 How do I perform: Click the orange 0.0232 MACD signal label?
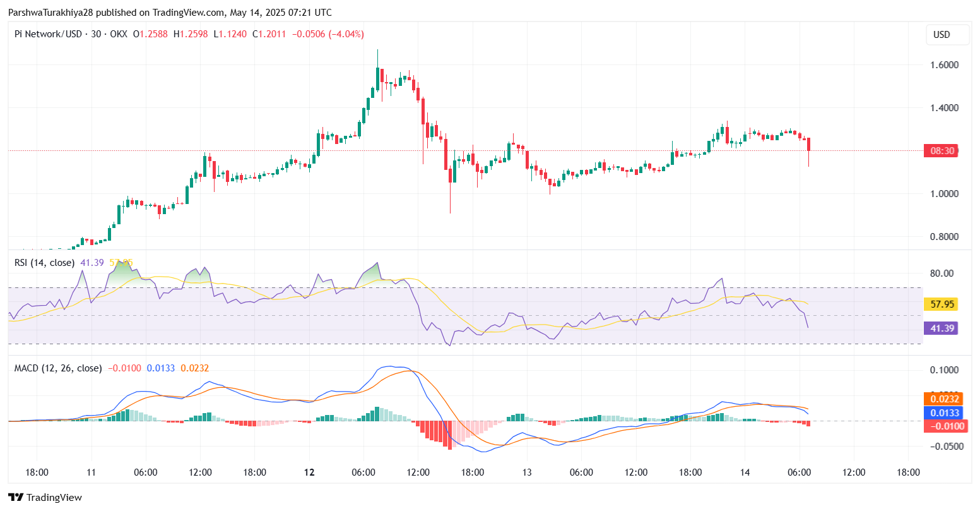(x=942, y=399)
